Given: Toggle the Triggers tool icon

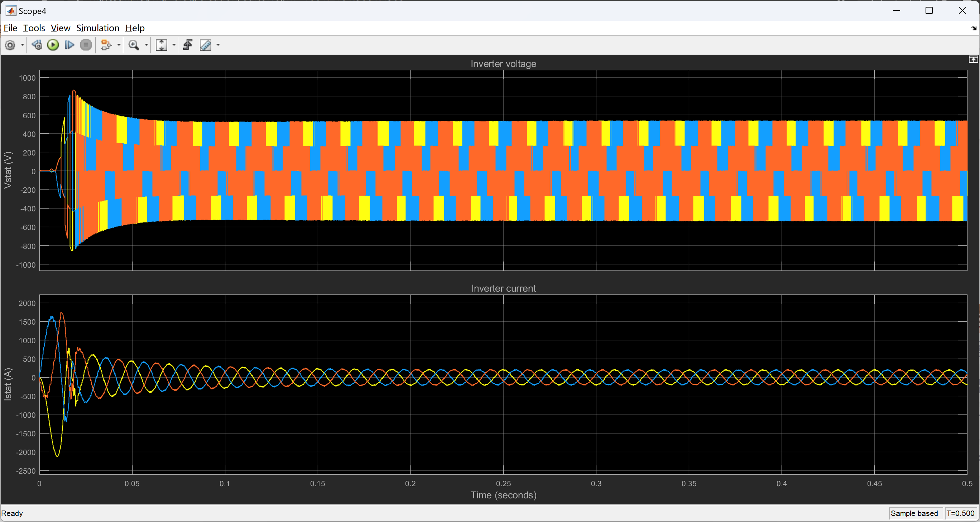Looking at the screenshot, I should [188, 45].
